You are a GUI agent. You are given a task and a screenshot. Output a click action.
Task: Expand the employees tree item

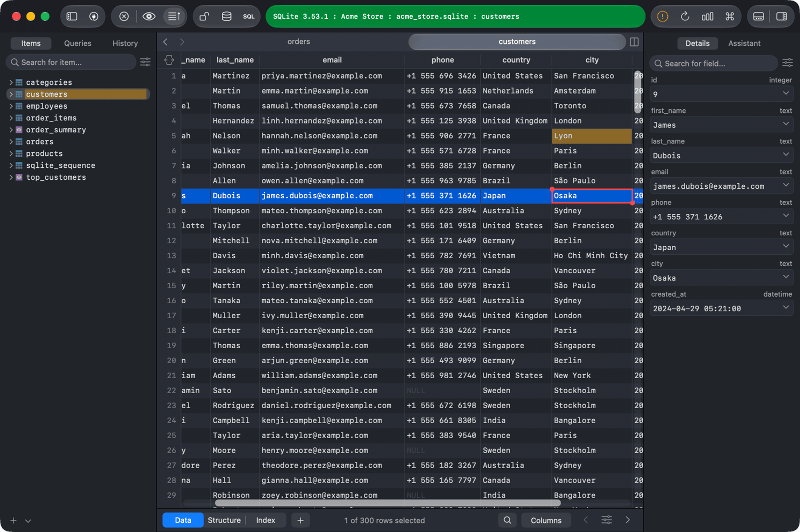pyautogui.click(x=11, y=106)
